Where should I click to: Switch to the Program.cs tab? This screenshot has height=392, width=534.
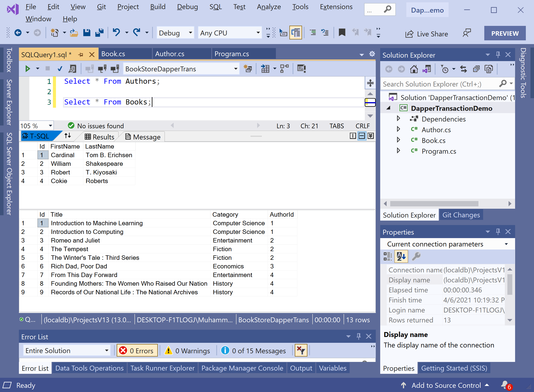[232, 54]
